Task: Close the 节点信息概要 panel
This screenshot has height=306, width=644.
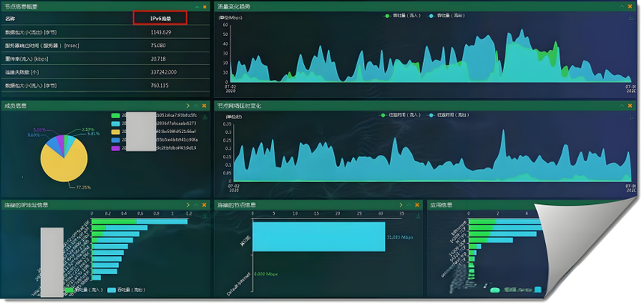Action: (204, 7)
